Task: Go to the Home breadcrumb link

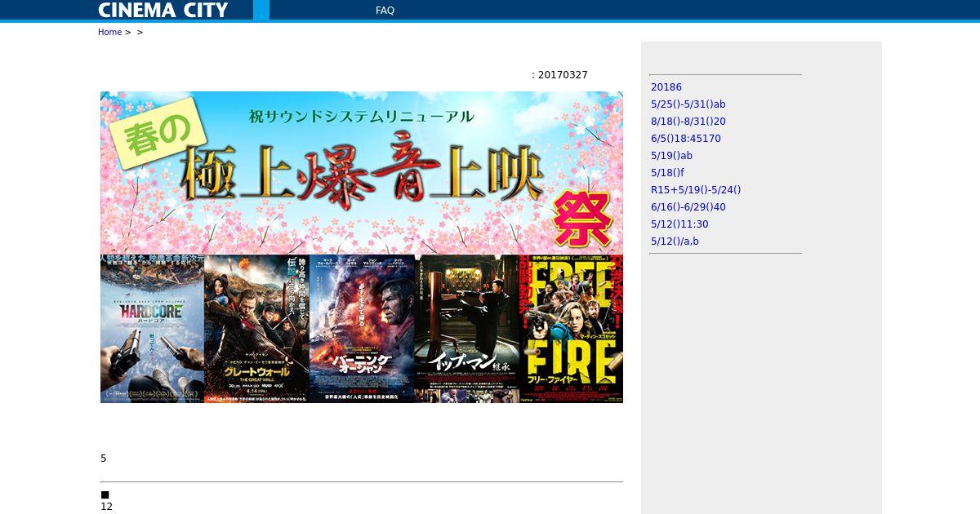Action: (x=109, y=32)
